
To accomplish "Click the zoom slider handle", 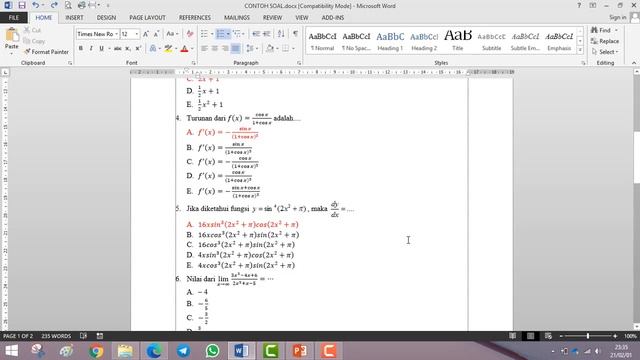I will (x=588, y=336).
